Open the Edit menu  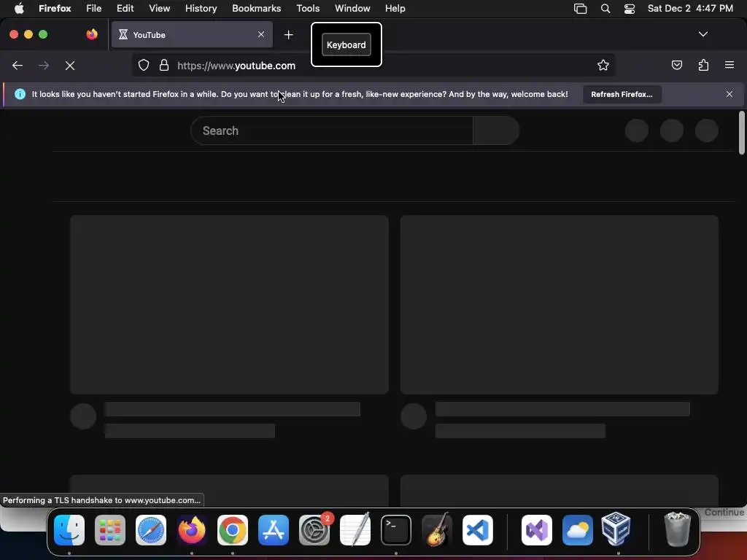pos(125,9)
